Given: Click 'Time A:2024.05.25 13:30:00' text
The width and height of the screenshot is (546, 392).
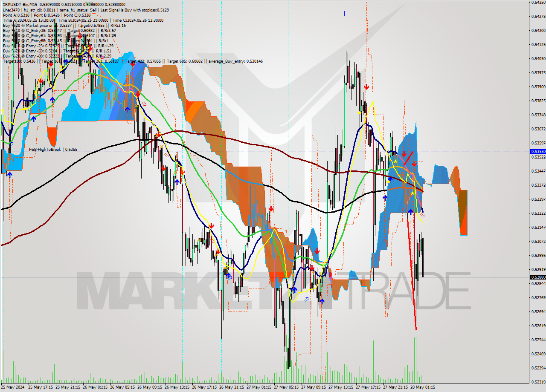Looking at the screenshot, I should [x=28, y=20].
